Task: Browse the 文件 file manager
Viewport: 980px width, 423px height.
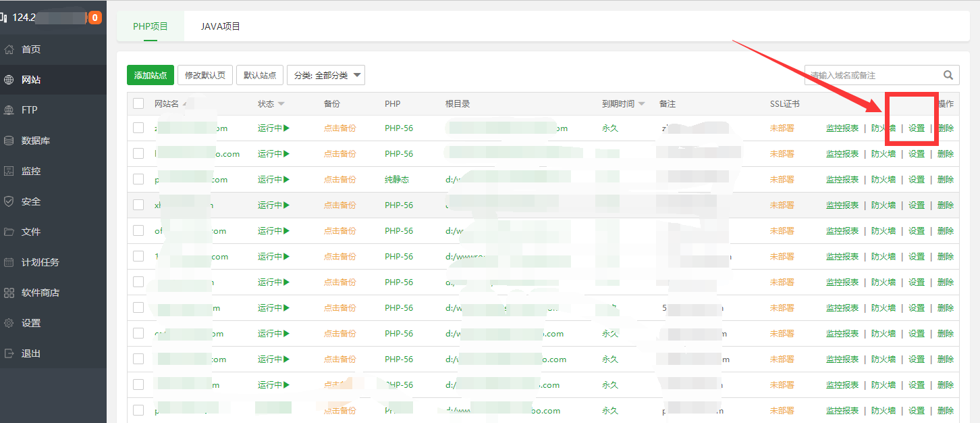Action: click(31, 231)
